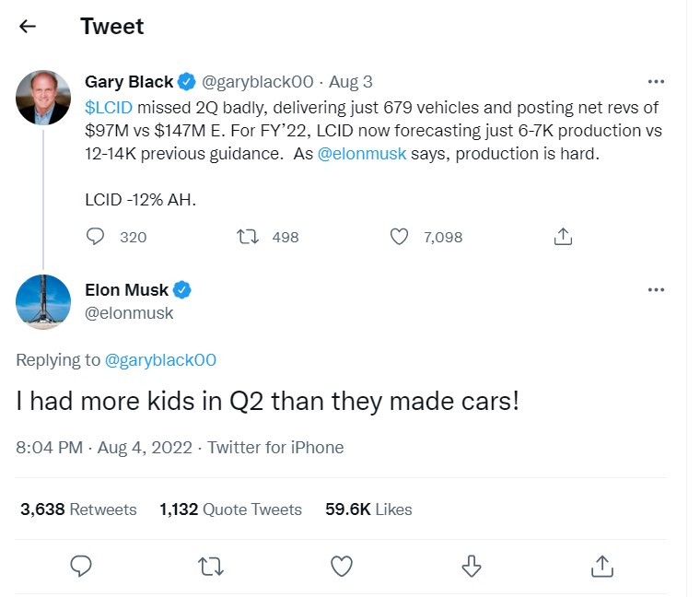Share Elon Musk's tweet via bottom share icon
Image resolution: width=700 pixels, height=597 pixels.
[602, 565]
